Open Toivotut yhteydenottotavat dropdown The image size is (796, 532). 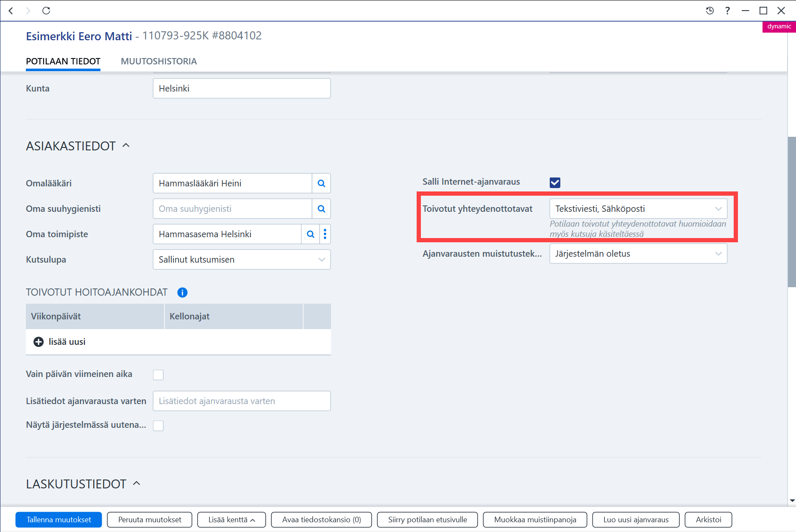[x=638, y=209]
